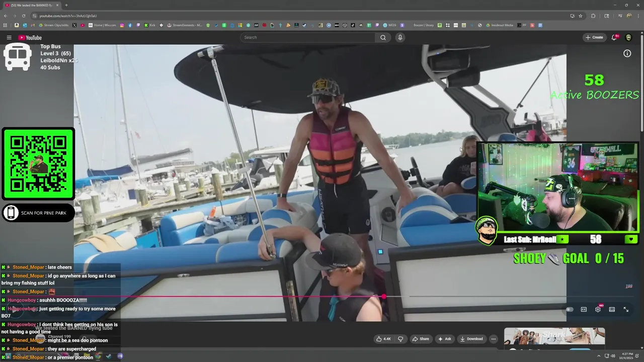Open the taskbar clock showing 4:27 PM
This screenshot has height=362, width=644.
(626, 356)
